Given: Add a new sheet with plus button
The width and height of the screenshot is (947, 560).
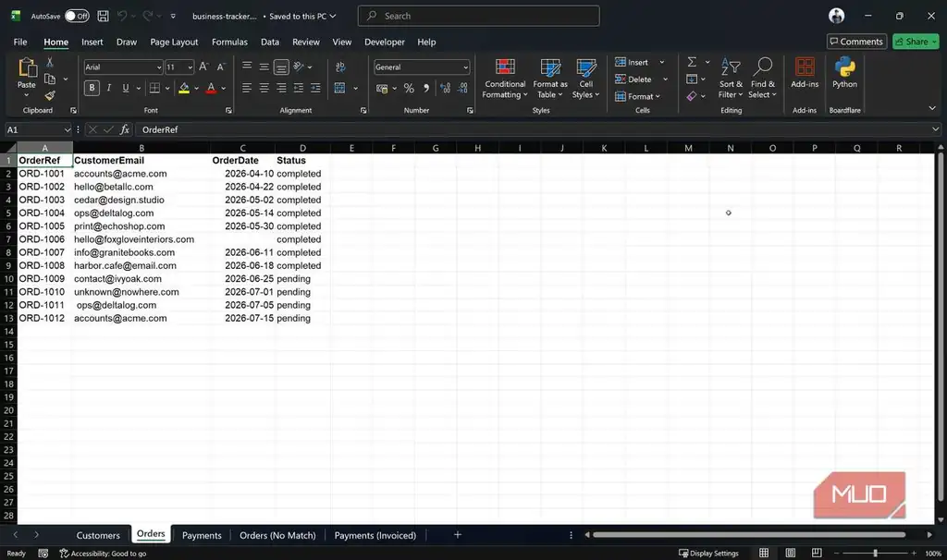Looking at the screenshot, I should (457, 535).
